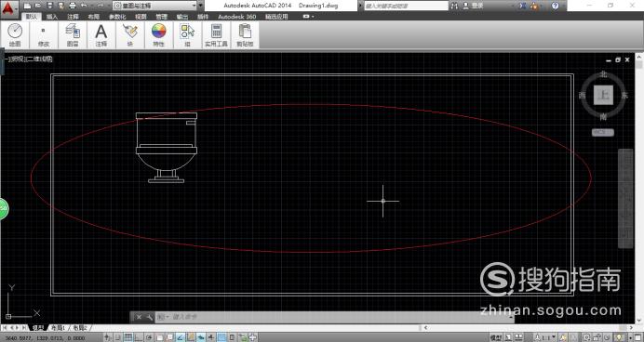Click the 模型 (Model) status bar button
Viewport: 644px width, 342px height.
(496, 337)
